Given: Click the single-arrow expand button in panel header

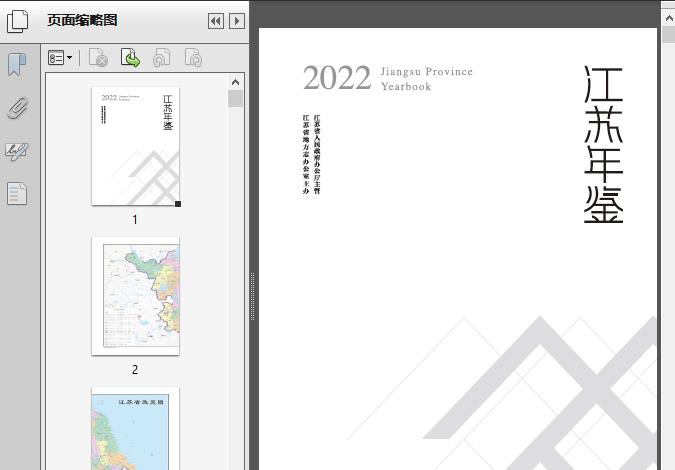Looking at the screenshot, I should [237, 21].
